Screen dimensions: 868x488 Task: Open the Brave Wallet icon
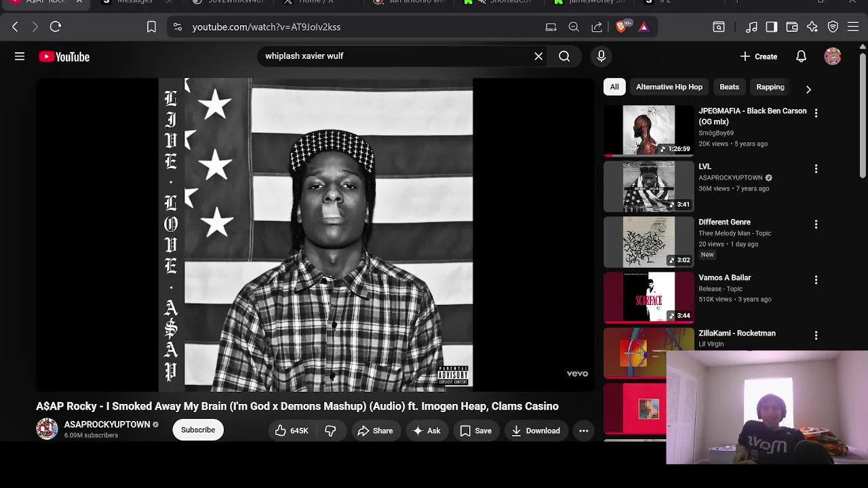(x=792, y=27)
